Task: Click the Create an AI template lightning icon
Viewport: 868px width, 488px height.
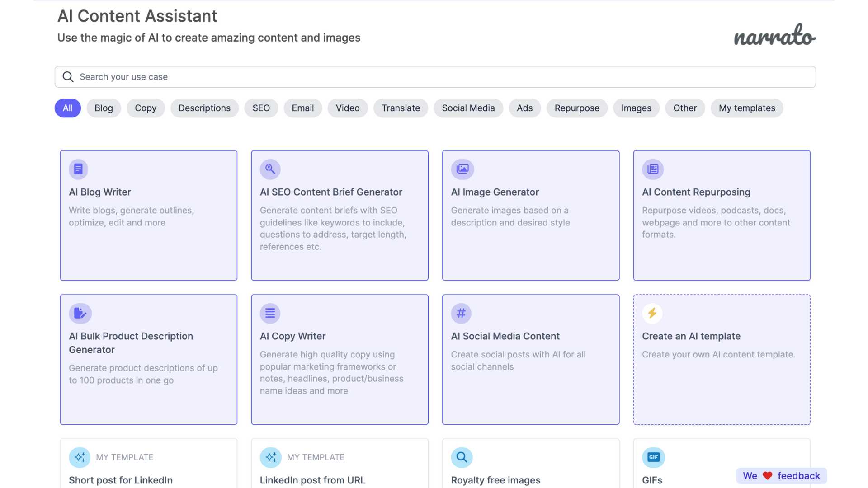Action: pyautogui.click(x=651, y=313)
